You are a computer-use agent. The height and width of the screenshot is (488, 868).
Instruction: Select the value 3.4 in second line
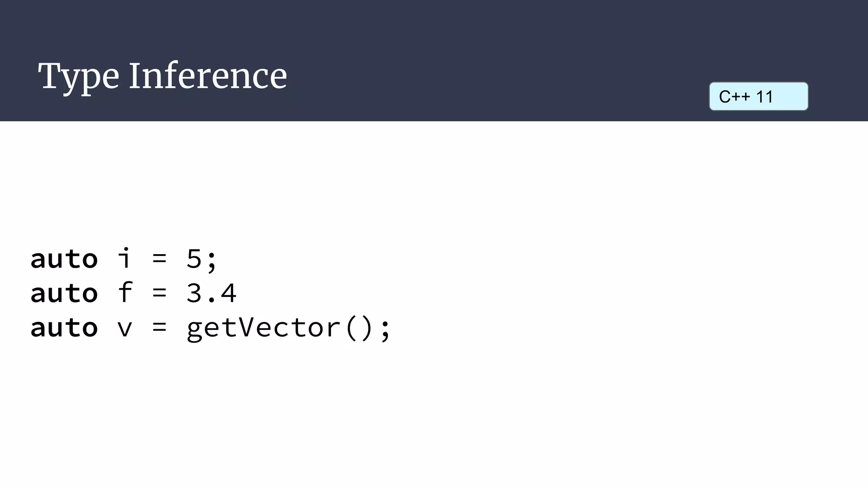pos(211,293)
